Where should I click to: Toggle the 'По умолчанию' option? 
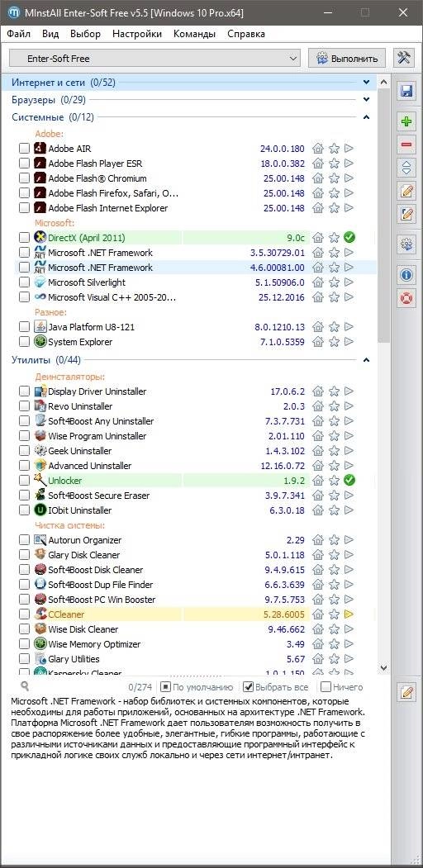(x=164, y=687)
